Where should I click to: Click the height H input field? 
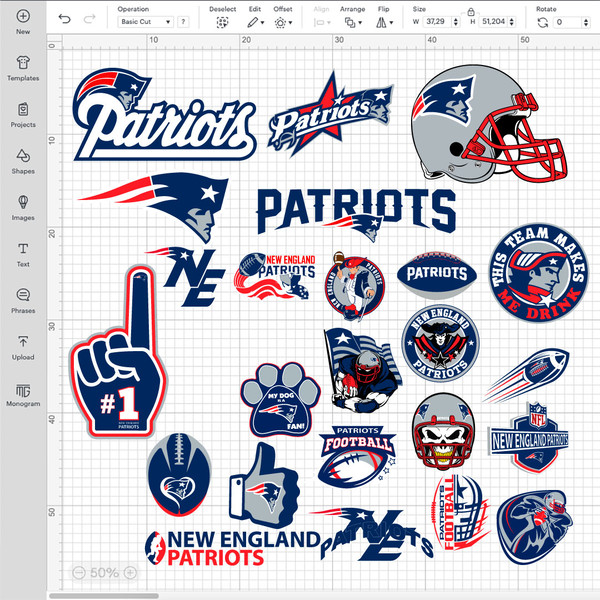click(494, 22)
